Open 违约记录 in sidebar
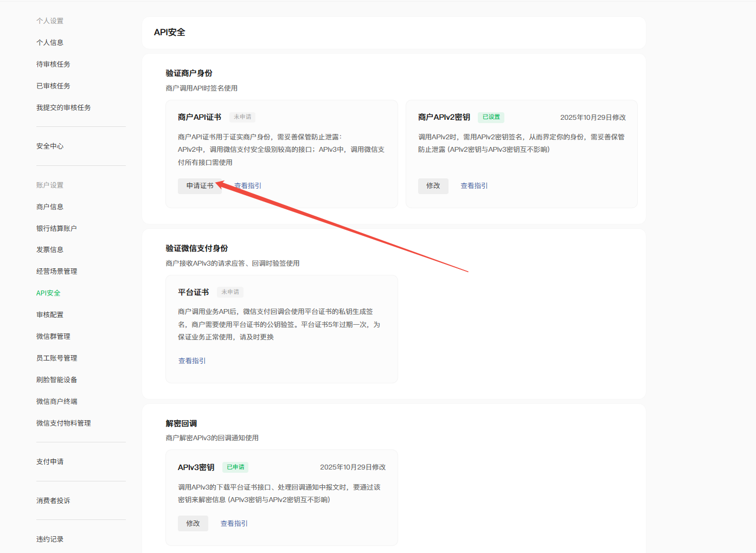Screen dimensions: 756x553 [x=50, y=539]
